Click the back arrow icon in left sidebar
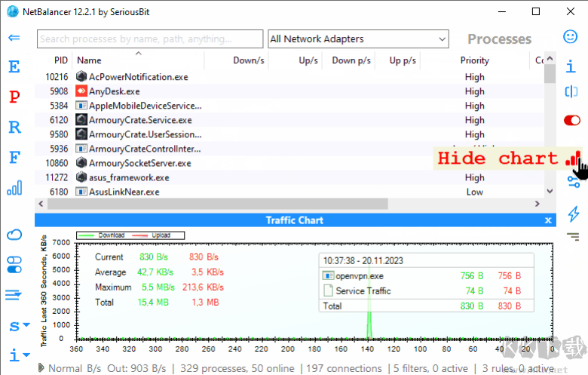 click(14, 38)
